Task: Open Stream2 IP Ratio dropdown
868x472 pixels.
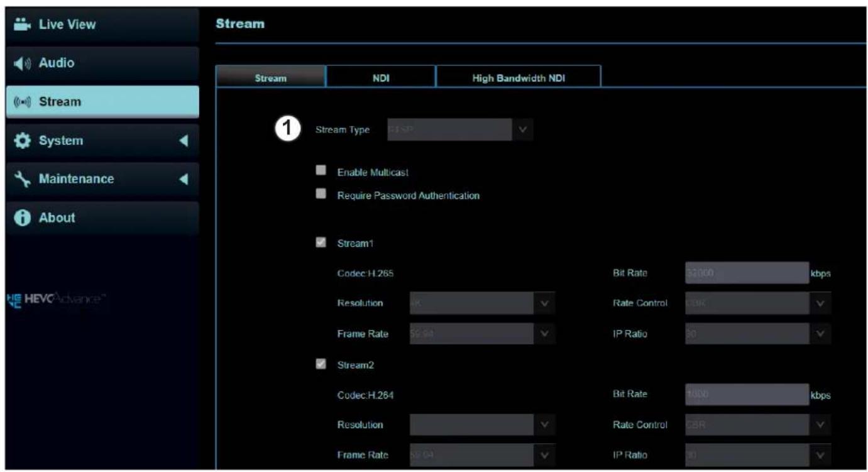Action: (x=758, y=456)
